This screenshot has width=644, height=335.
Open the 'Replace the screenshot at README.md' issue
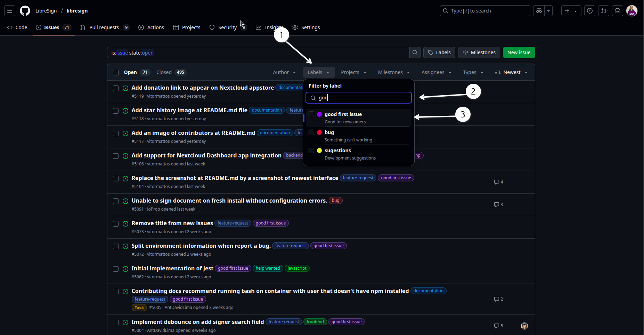(x=235, y=178)
